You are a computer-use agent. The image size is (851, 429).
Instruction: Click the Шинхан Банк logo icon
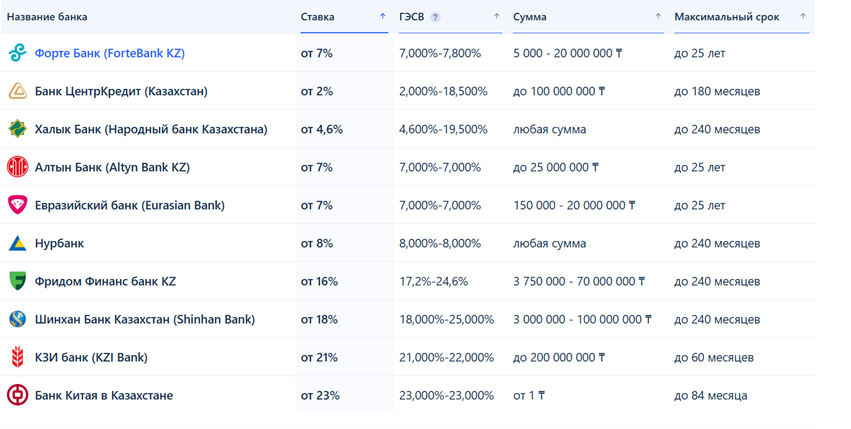[x=17, y=319]
